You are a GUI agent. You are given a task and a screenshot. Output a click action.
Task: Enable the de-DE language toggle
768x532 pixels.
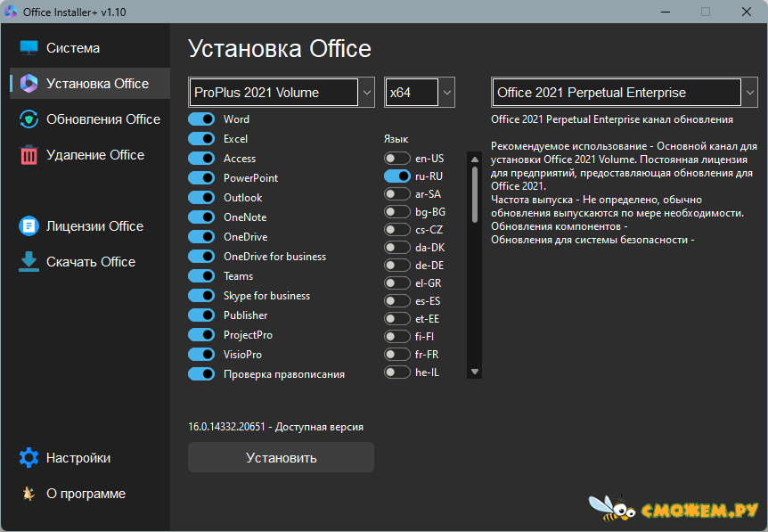click(x=397, y=265)
